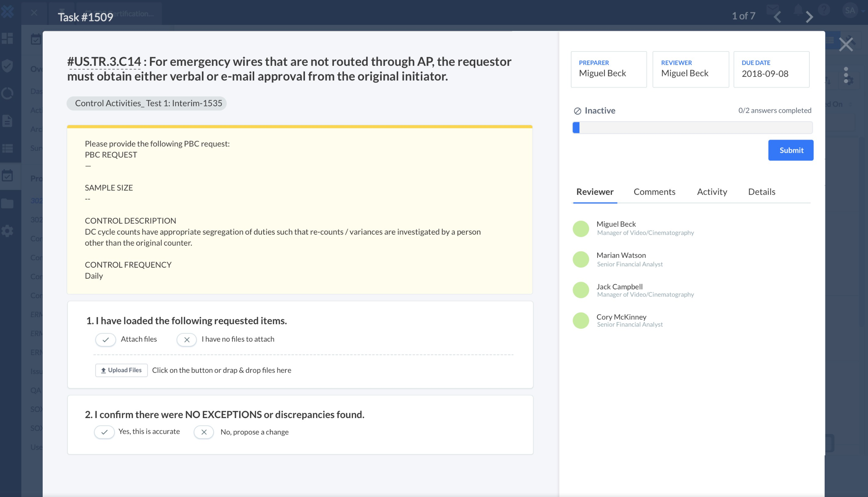868x497 pixels.
Task: Open the settings gear in the sidebar
Action: tap(8, 231)
